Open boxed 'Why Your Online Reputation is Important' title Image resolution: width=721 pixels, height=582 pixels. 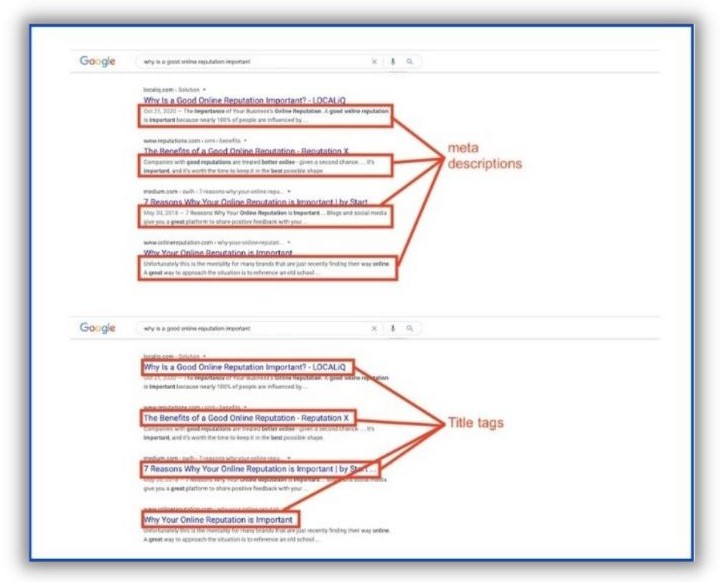(x=219, y=520)
